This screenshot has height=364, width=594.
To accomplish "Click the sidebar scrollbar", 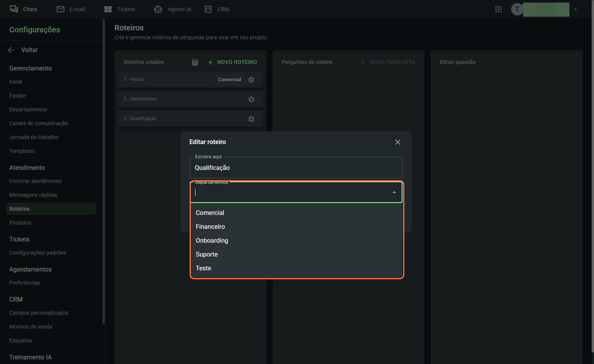I will click(x=104, y=171).
